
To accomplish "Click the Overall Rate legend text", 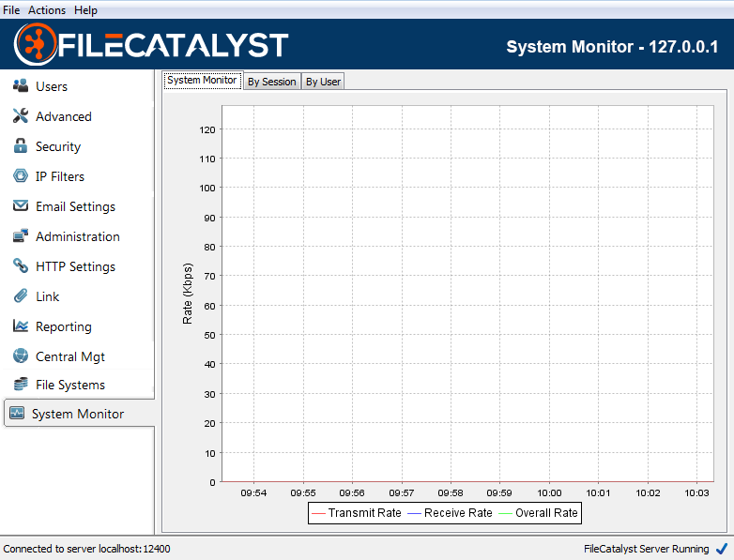I will pos(546,513).
